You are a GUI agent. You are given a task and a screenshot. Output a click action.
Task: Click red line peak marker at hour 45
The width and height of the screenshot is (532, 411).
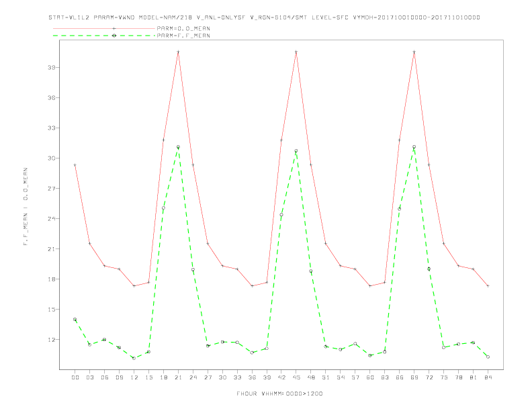[x=296, y=52]
